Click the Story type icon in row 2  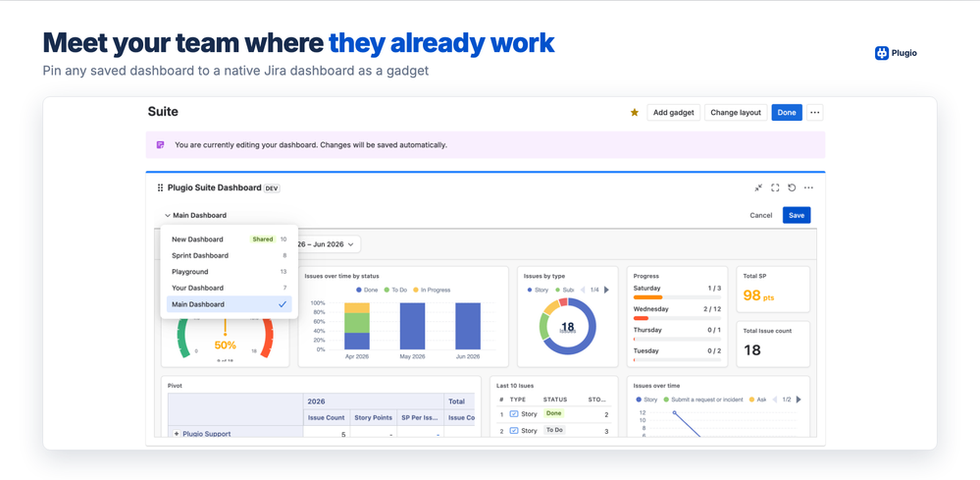pos(514,431)
